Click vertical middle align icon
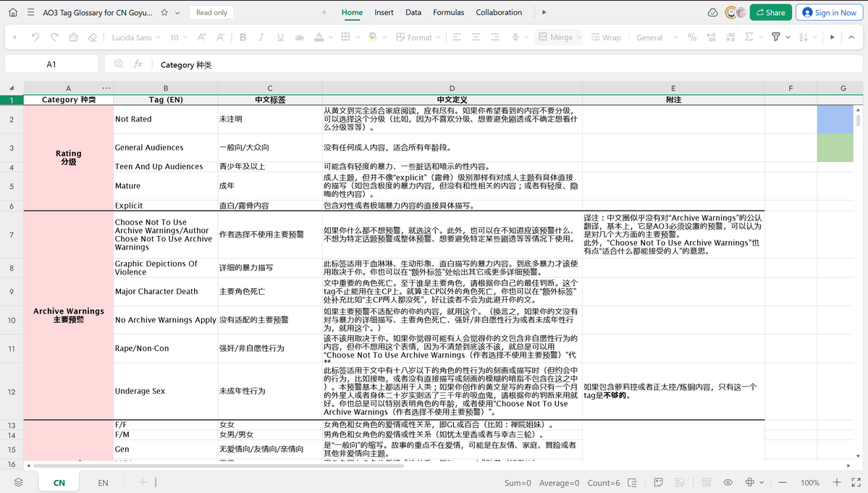This screenshot has height=493, width=868. 515,37
